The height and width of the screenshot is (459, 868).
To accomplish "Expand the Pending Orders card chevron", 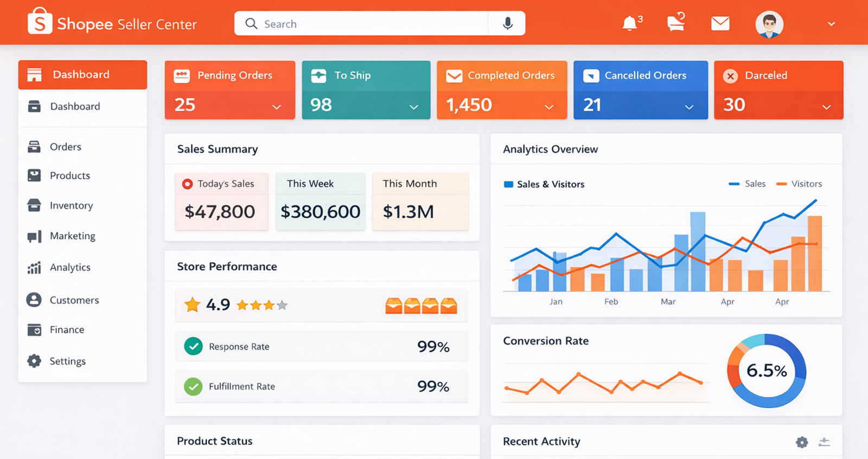I will point(277,107).
